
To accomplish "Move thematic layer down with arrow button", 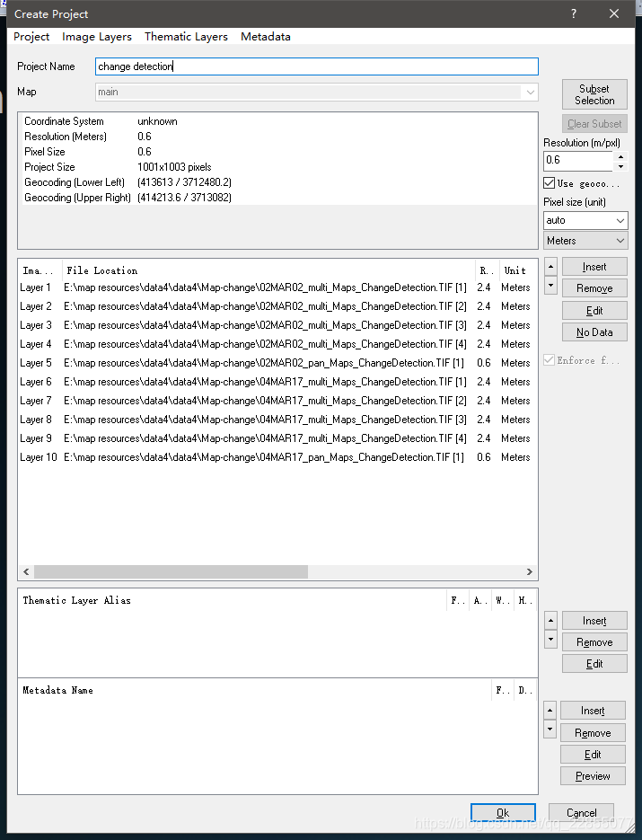I will (x=551, y=639).
